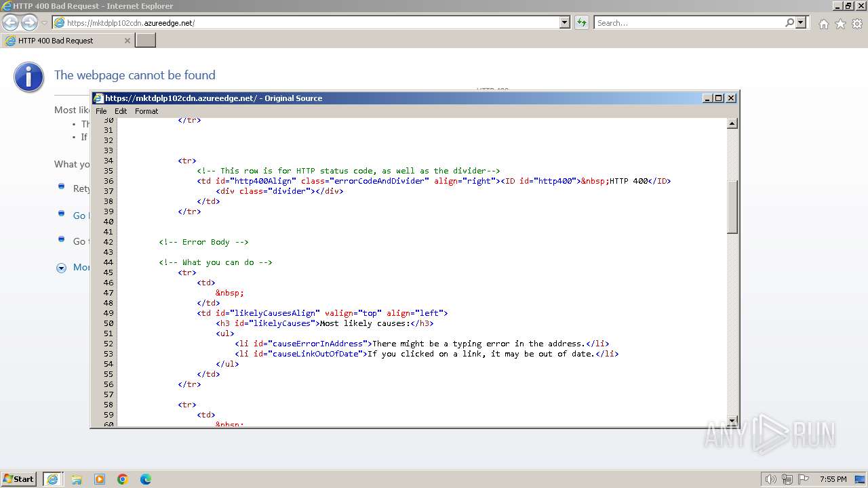Screen dimensions: 868x488
Task: Click "Most likely causes:" h3 source line
Action: click(325, 323)
